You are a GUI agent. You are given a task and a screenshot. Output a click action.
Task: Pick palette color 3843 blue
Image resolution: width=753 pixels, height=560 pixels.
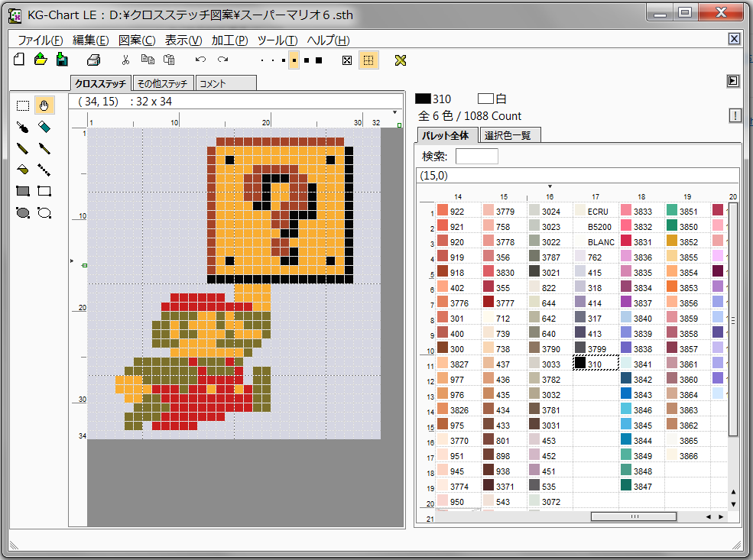[641, 394]
